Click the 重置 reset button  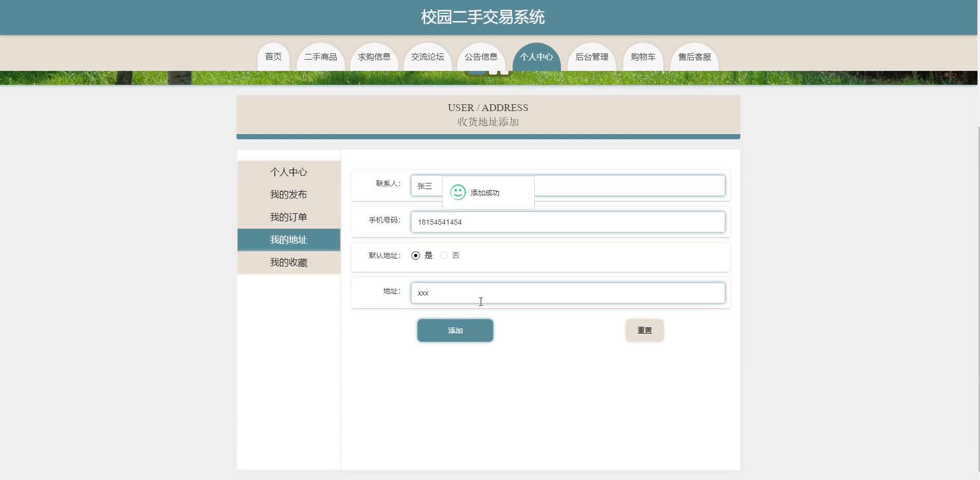pyautogui.click(x=645, y=330)
